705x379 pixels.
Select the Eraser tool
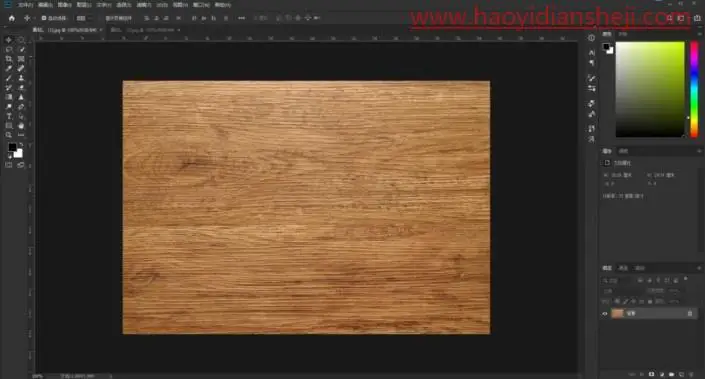[x=21, y=88]
